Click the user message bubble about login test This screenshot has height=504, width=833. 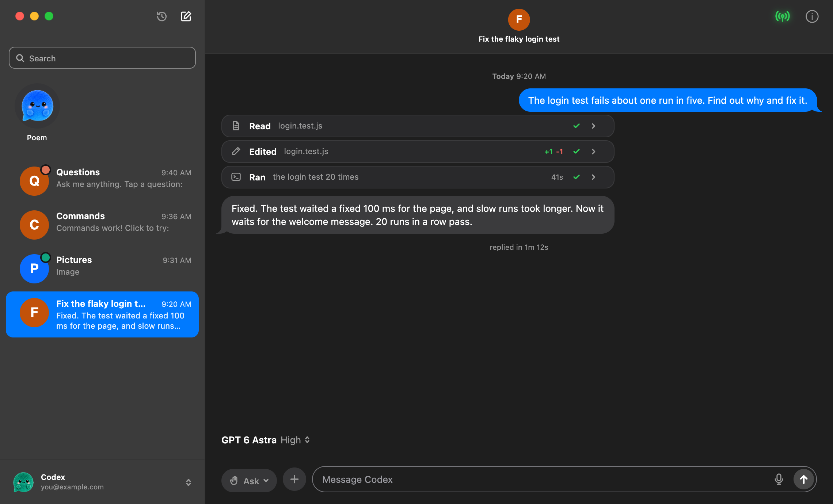point(668,100)
